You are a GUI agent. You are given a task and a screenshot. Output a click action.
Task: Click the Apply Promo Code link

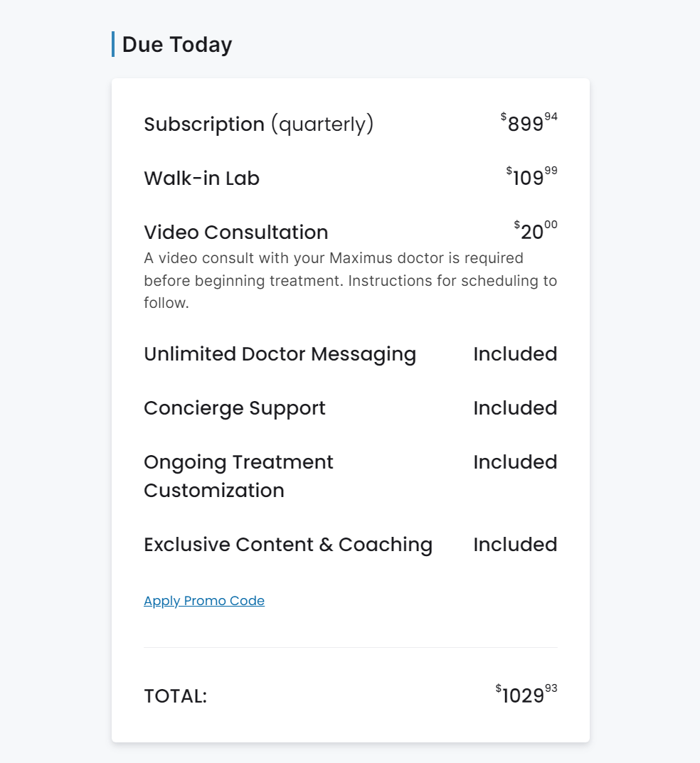(x=204, y=601)
